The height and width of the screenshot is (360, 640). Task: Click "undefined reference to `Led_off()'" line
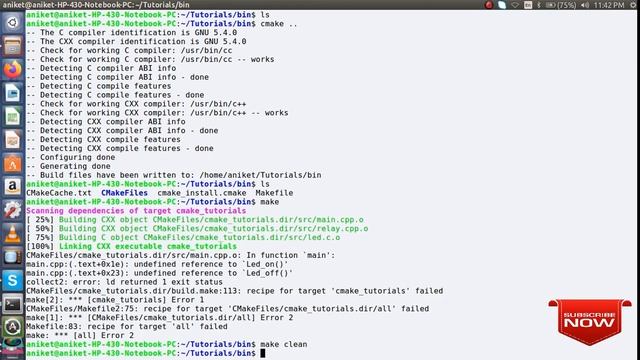pos(160,273)
